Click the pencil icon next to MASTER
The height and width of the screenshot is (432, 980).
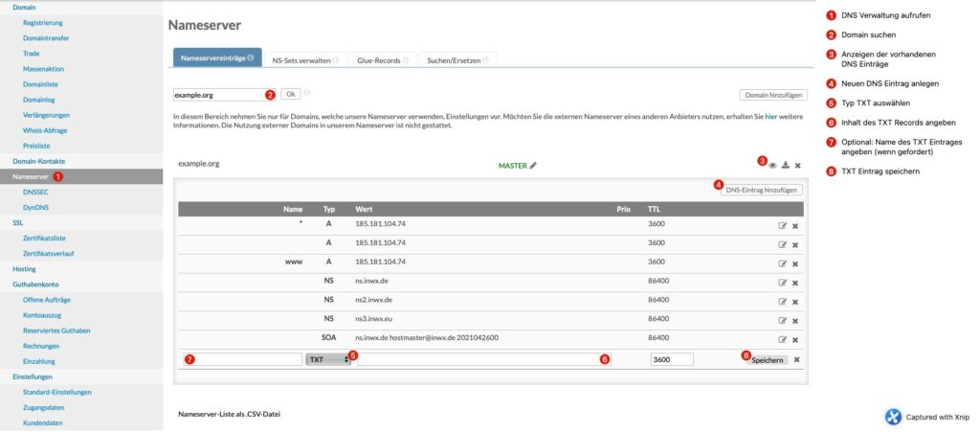(x=533, y=165)
